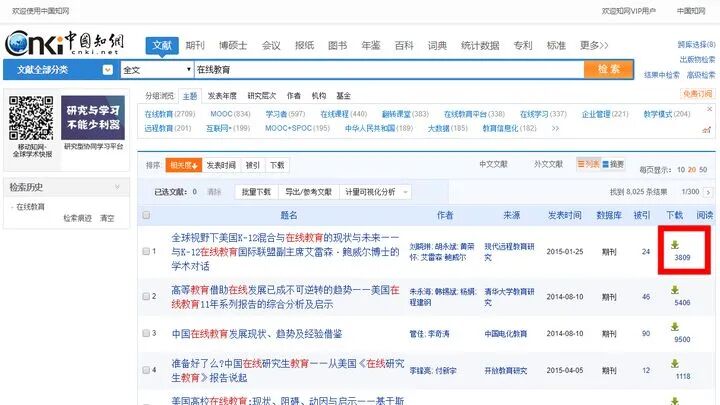Click the CNKI logo

click(64, 43)
